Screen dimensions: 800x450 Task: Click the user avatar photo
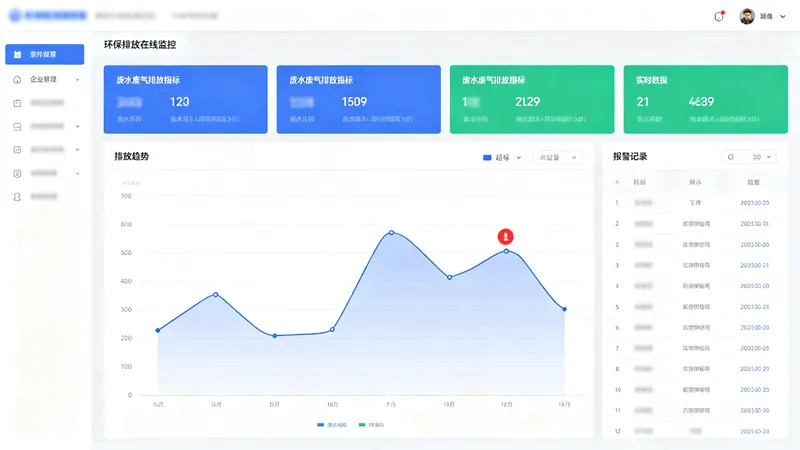(x=747, y=16)
